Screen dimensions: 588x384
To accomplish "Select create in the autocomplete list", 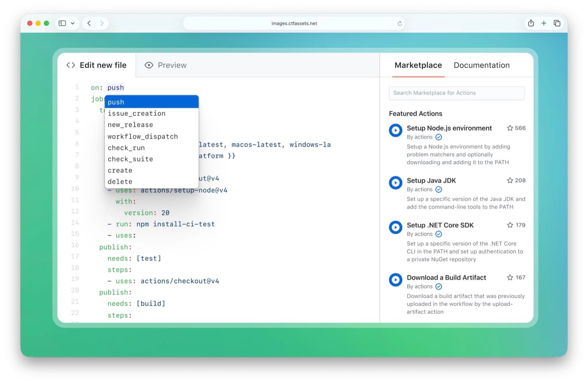I will (152, 171).
